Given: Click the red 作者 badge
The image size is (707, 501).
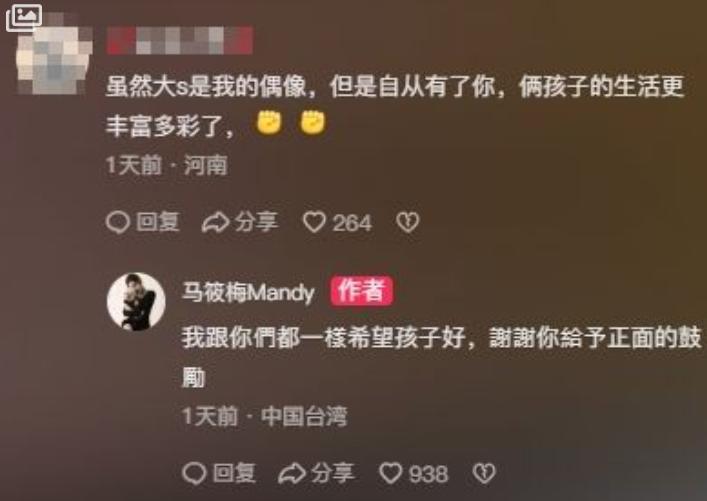Looking at the screenshot, I should click(362, 291).
